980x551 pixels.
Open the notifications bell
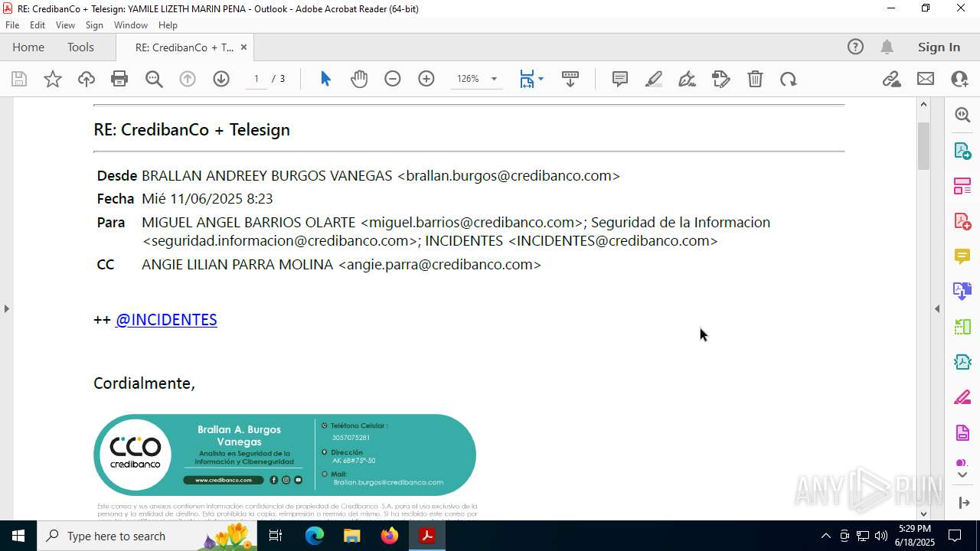pyautogui.click(x=887, y=47)
